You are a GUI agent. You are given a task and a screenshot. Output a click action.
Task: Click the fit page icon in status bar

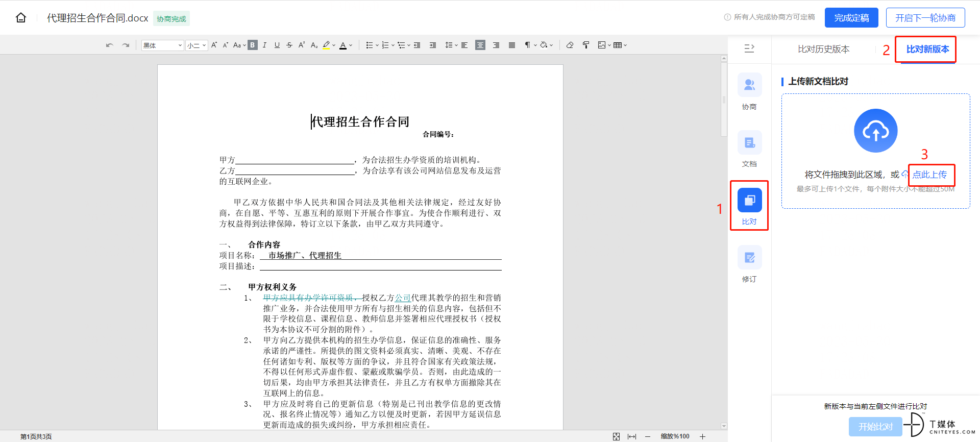[x=616, y=436]
